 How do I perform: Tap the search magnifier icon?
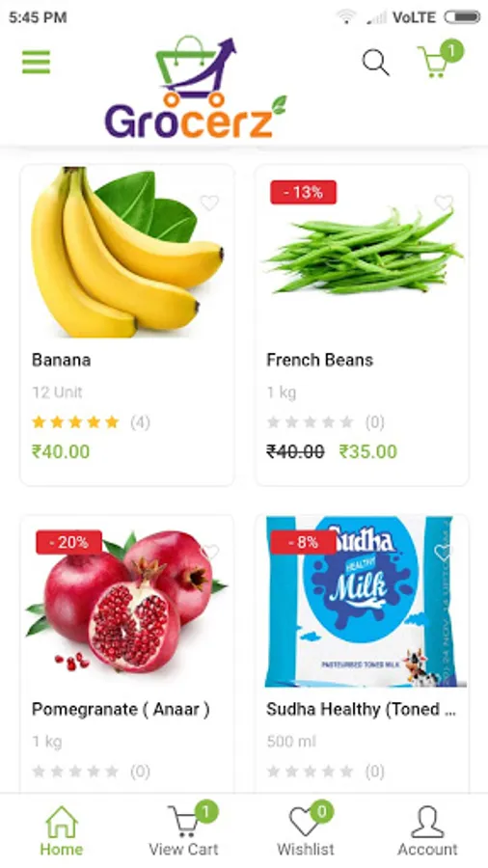coord(376,62)
